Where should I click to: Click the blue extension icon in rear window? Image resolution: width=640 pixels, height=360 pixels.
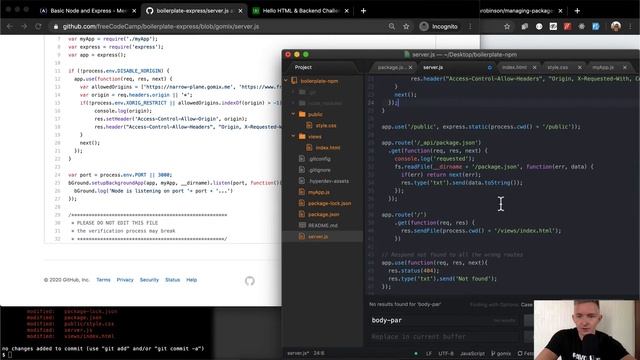[596, 27]
